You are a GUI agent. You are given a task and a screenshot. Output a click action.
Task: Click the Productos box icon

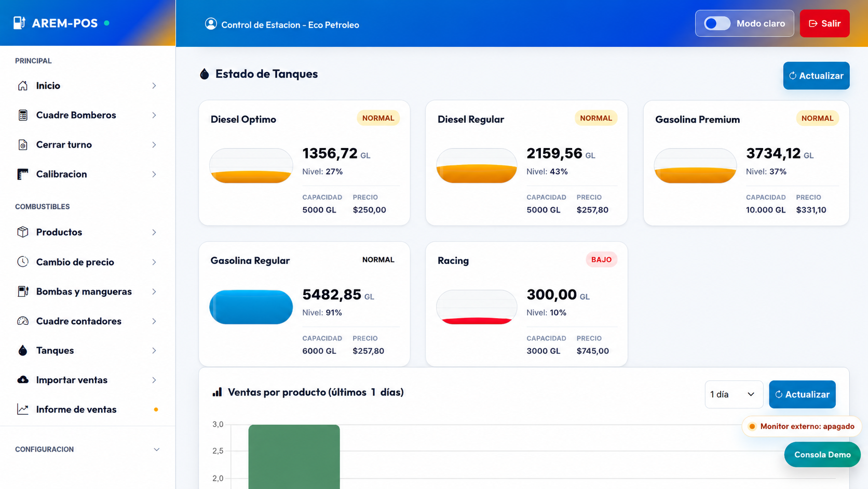click(x=23, y=232)
